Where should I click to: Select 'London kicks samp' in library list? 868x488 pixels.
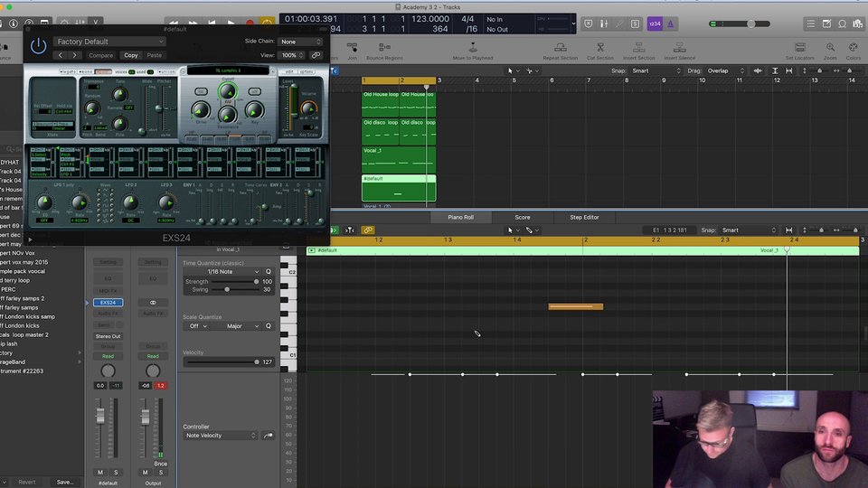(x=28, y=316)
